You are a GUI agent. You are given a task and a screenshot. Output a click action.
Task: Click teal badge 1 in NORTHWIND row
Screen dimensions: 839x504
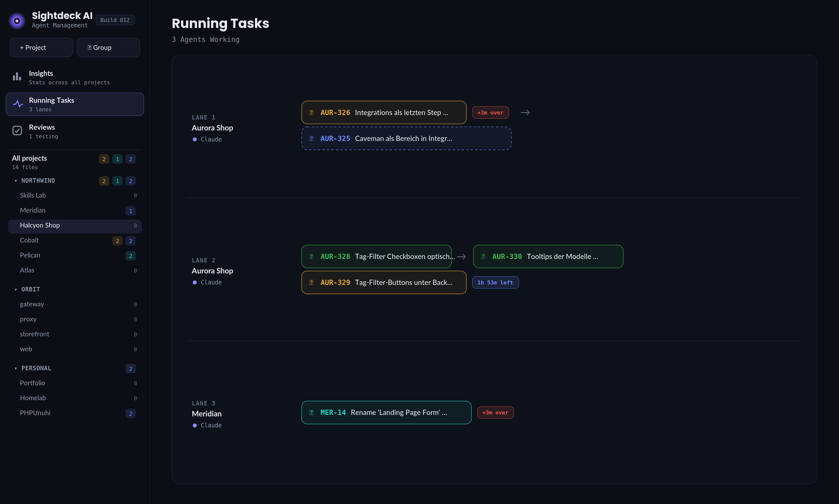click(x=117, y=181)
